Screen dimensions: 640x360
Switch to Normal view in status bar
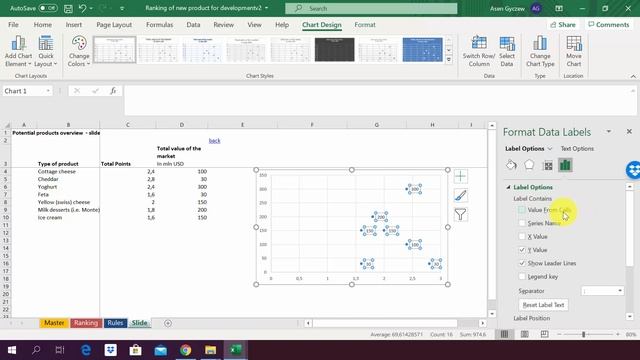click(x=504, y=334)
